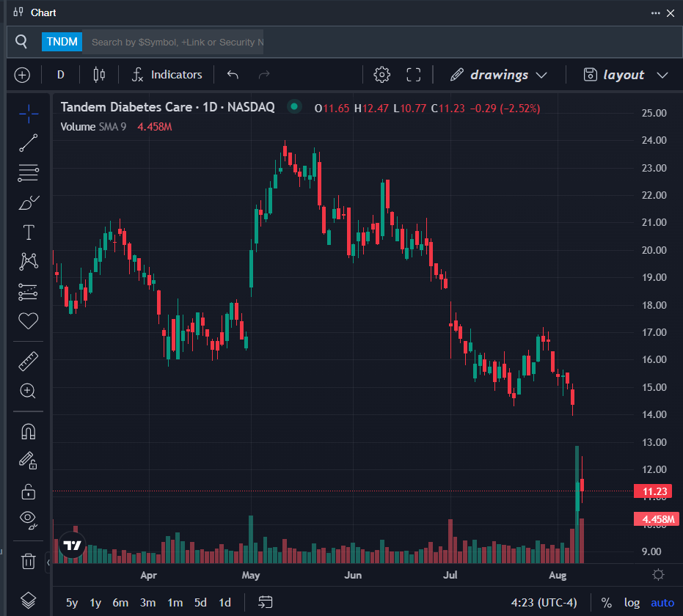
Task: Focus the symbol search input field
Action: (x=173, y=42)
